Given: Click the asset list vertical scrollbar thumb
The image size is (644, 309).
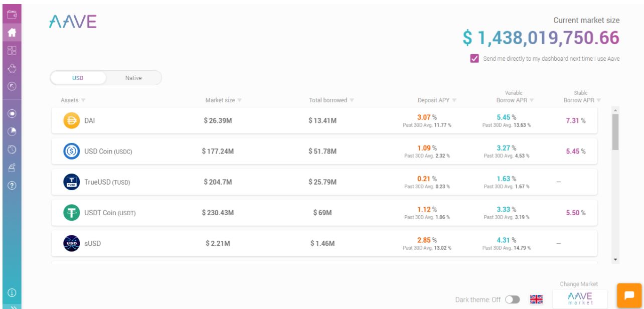Looking at the screenshot, I should coord(615,131).
